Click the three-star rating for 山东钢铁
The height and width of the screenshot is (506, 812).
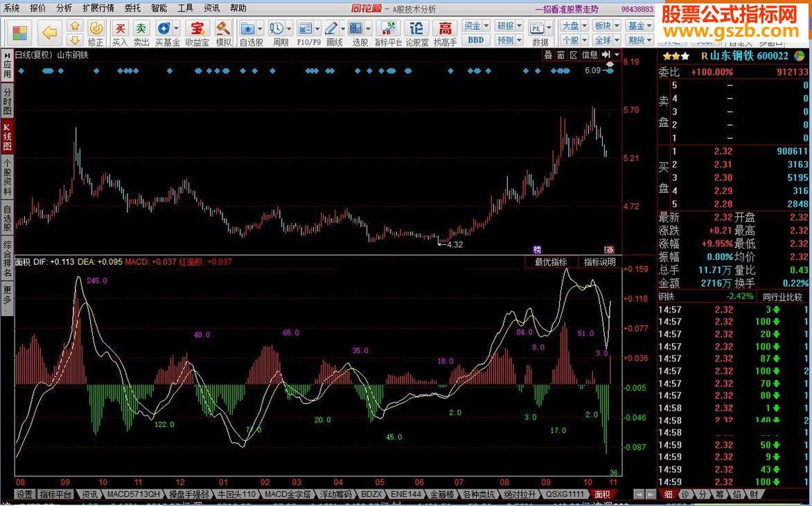[676, 56]
